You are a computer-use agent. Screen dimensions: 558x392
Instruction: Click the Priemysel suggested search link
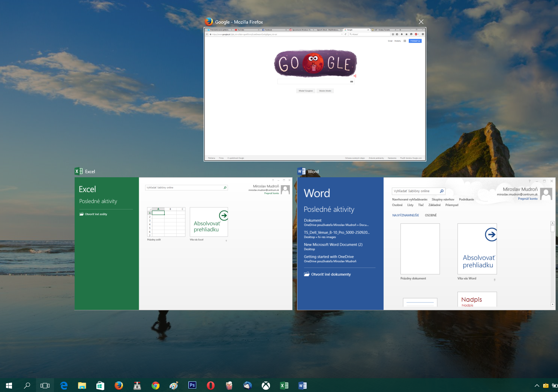[x=452, y=205]
